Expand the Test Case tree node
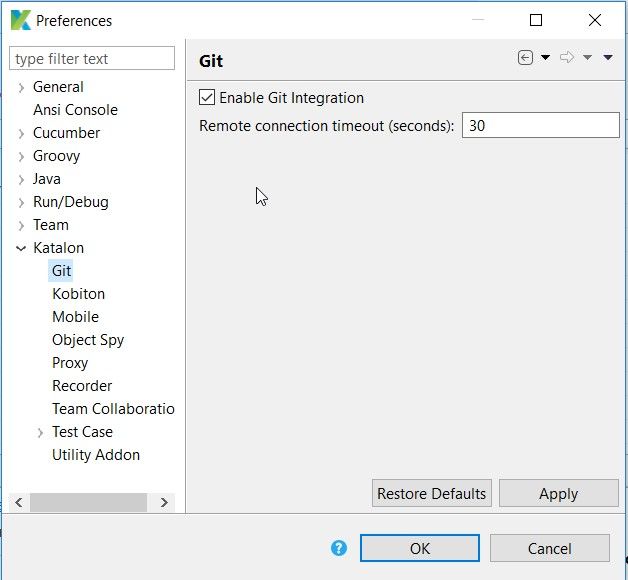Screen dimensions: 628x580 click(40, 432)
